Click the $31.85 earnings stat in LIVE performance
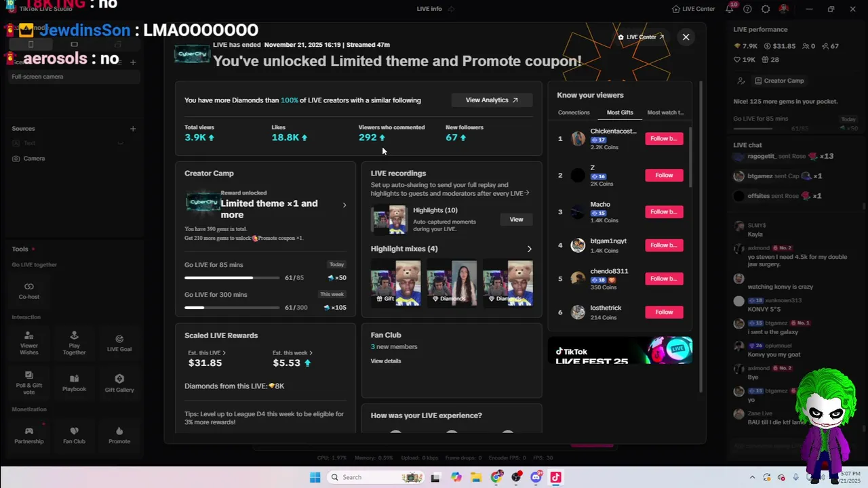 pyautogui.click(x=780, y=46)
